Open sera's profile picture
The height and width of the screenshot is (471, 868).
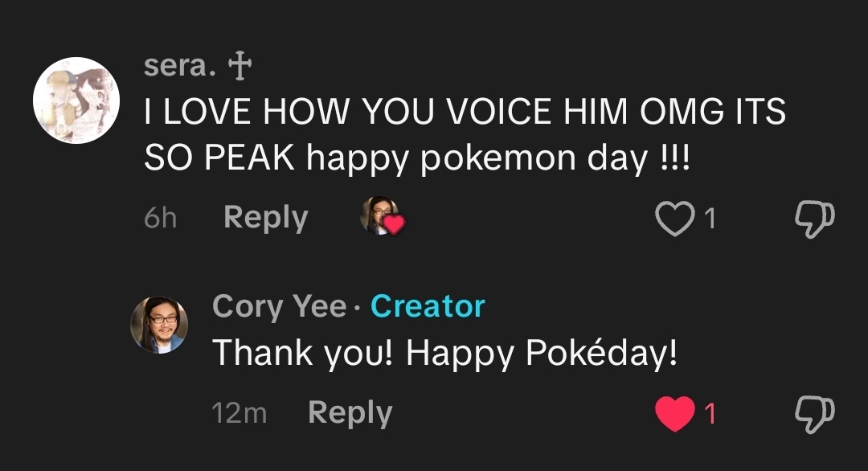(76, 100)
